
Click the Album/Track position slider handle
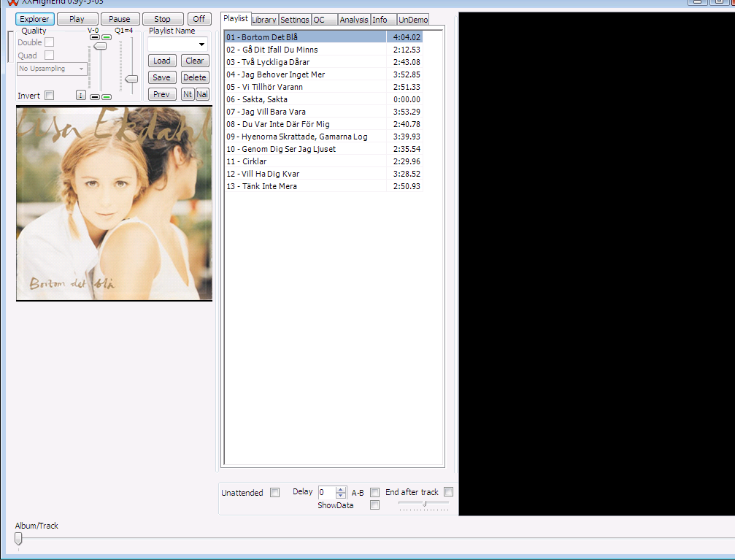point(18,538)
